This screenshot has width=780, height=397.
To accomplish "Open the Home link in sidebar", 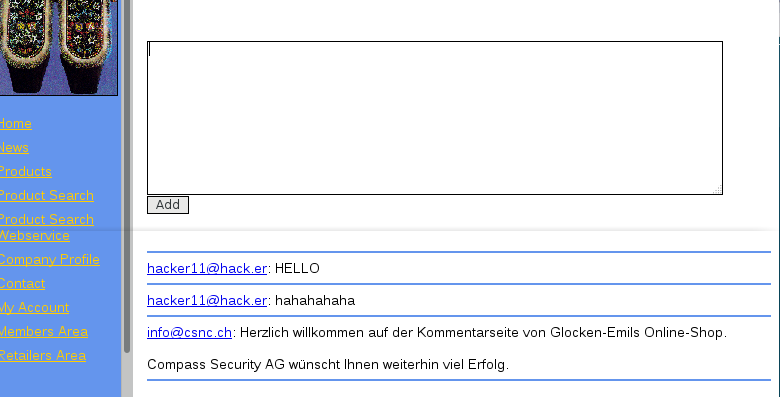I will [15, 123].
